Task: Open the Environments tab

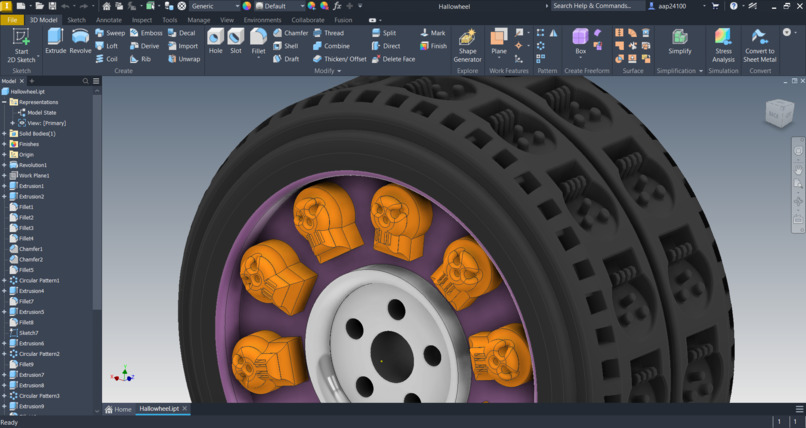Action: [262, 20]
